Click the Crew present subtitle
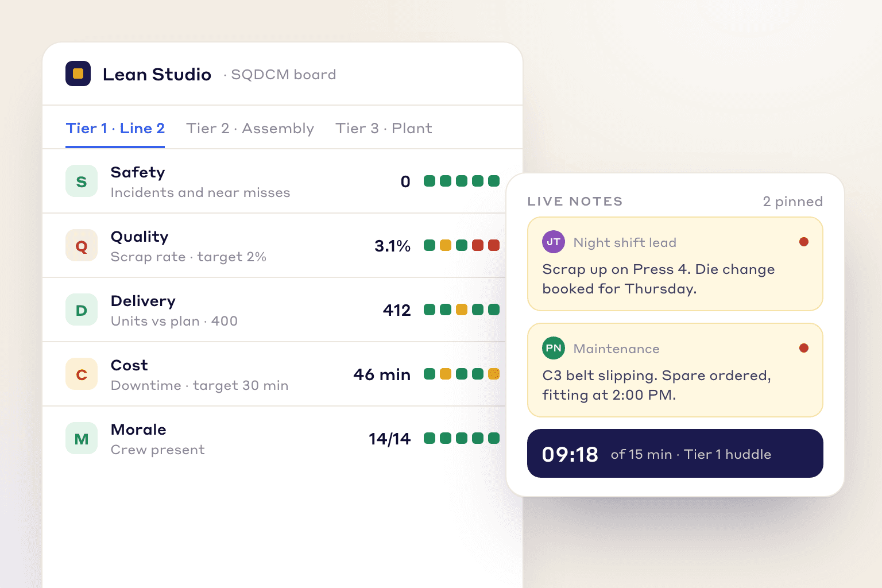The image size is (882, 588). click(157, 450)
